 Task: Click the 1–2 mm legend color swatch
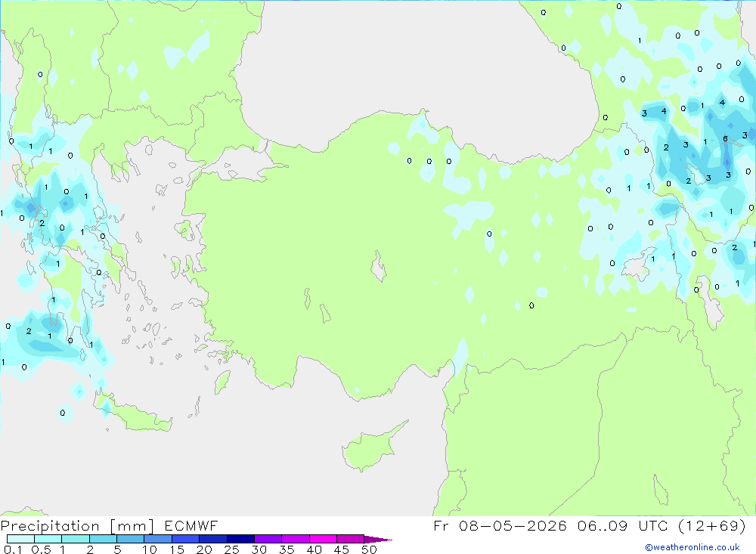point(75,539)
